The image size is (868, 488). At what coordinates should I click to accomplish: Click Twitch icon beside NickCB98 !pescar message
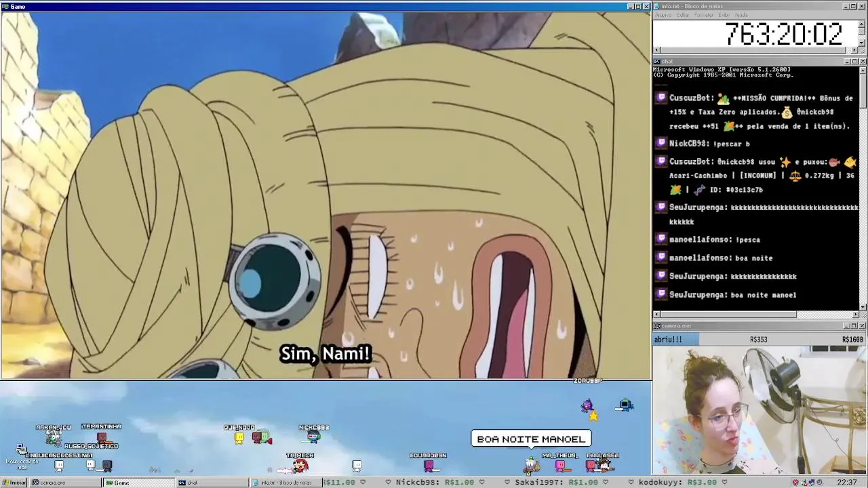(x=661, y=144)
